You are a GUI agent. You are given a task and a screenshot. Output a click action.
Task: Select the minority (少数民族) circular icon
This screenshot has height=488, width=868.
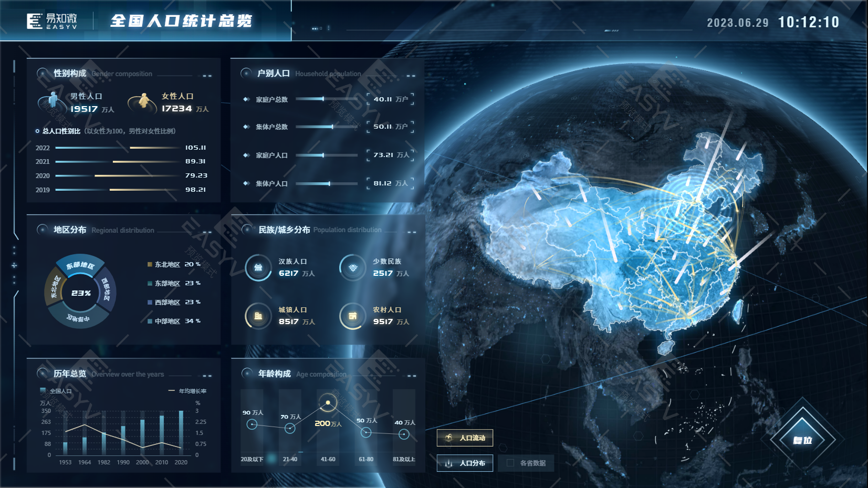[353, 267]
